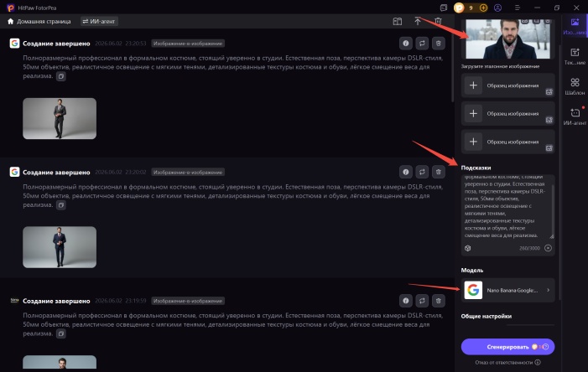Add credits with the plus coin icon

coord(483,8)
